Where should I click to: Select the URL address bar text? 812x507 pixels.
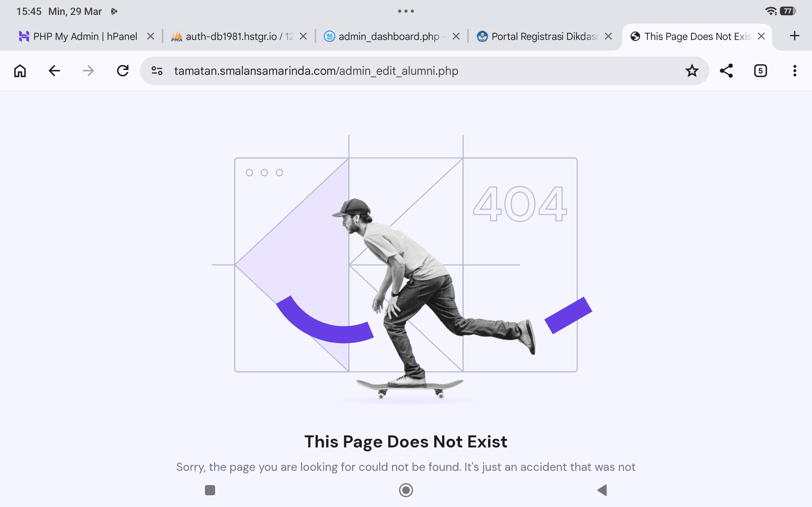click(316, 71)
